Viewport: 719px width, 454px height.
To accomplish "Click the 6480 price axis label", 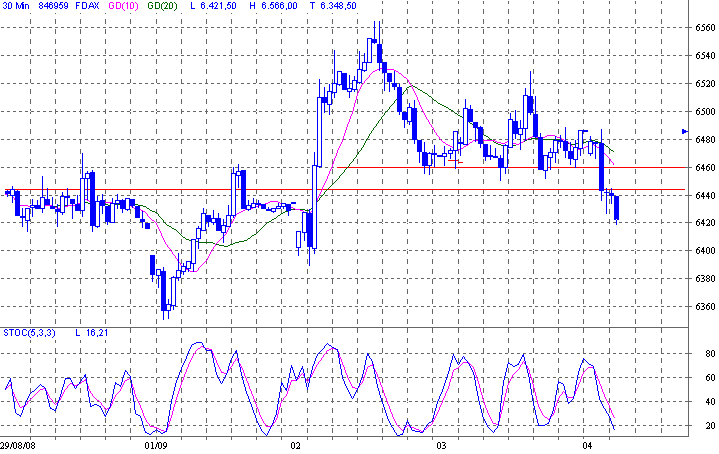I will pyautogui.click(x=705, y=140).
